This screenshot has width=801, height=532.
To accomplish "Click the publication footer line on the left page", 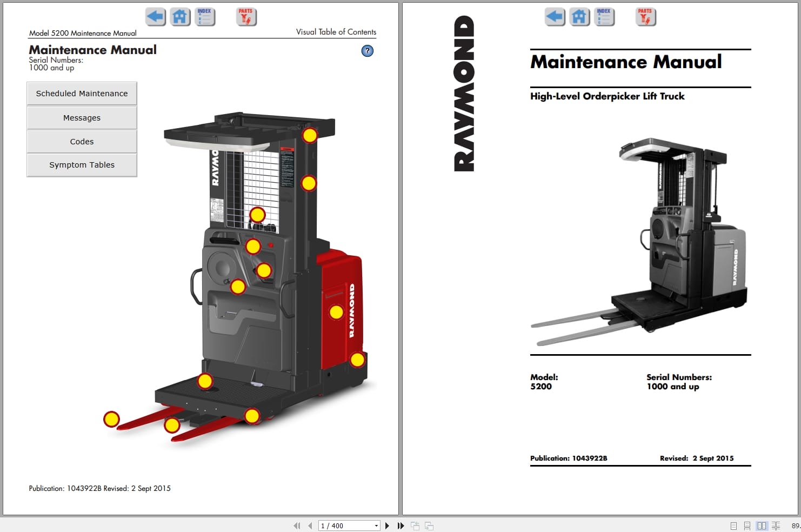I will pos(99,488).
